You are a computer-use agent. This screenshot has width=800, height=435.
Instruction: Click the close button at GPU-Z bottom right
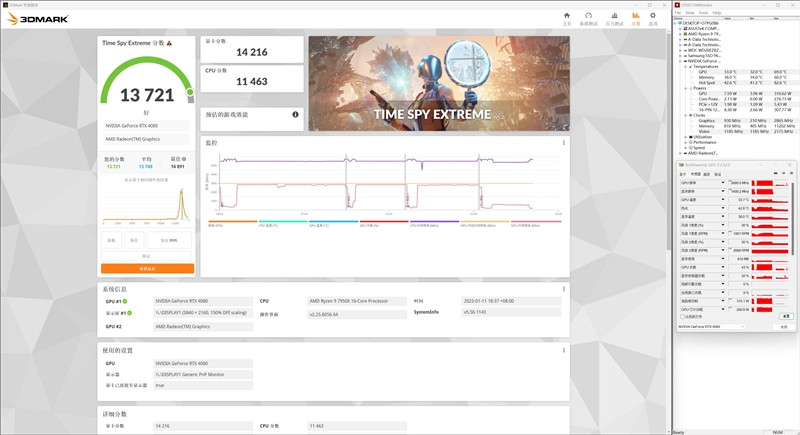pyautogui.click(x=784, y=326)
